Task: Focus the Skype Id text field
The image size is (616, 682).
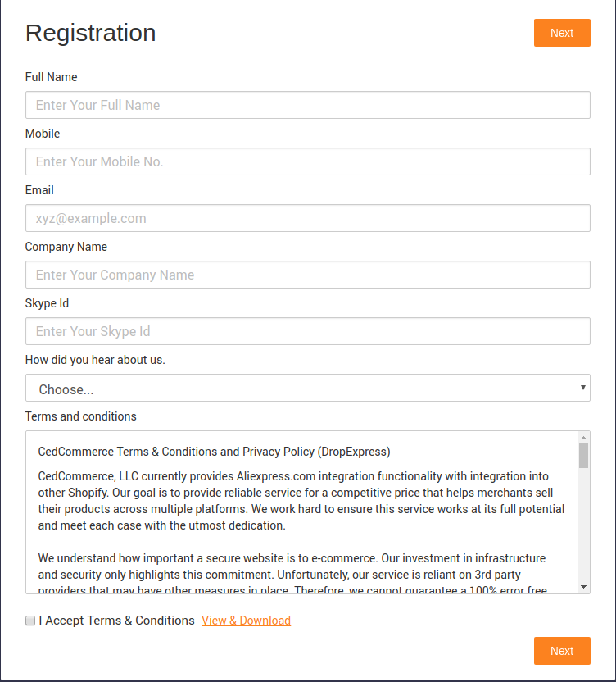Action: tap(307, 331)
